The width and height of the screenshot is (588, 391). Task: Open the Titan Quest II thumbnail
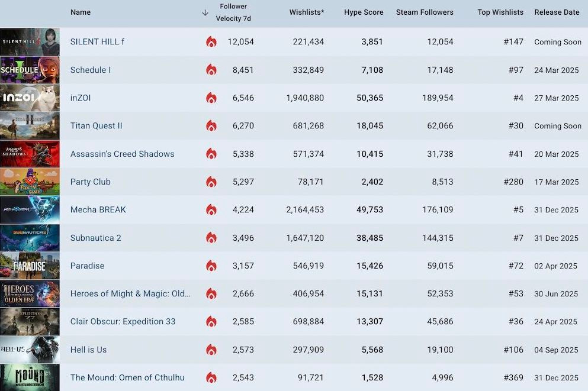(30, 126)
